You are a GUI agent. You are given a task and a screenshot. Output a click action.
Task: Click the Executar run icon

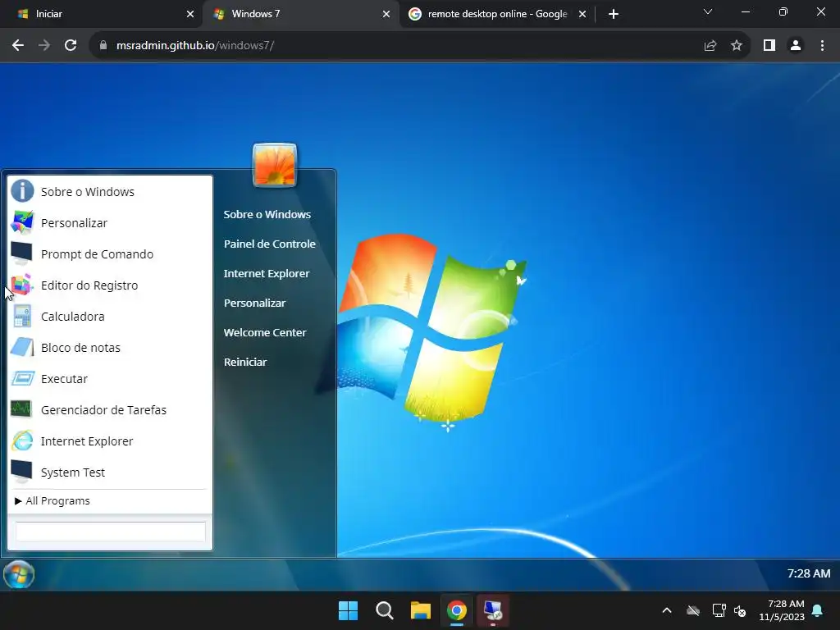pos(22,378)
